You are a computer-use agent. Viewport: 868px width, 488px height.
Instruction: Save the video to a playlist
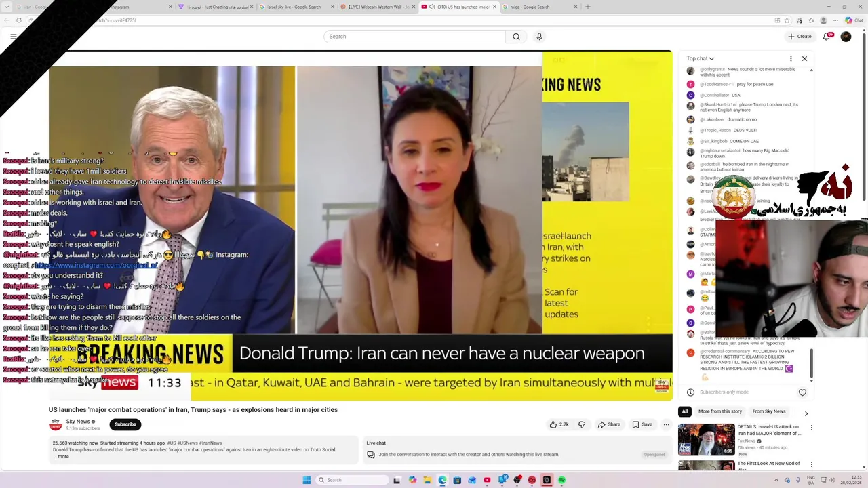[642, 424]
